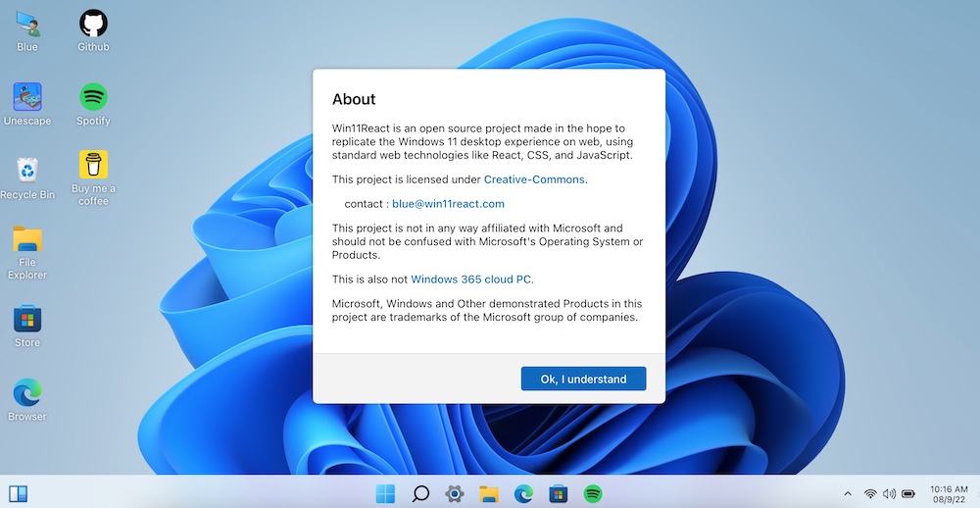Click the volume speaker tray icon
The width and height of the screenshot is (980, 508).
[x=889, y=494]
